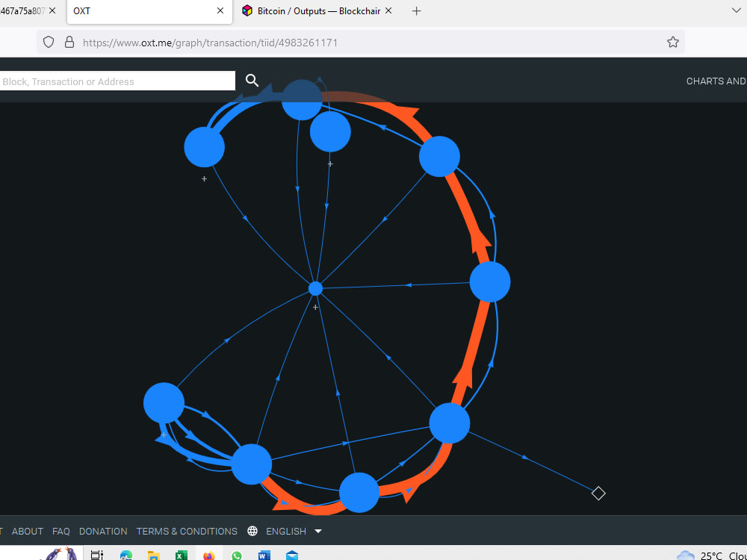Click the large blue node at graph top
This screenshot has height=560, width=747.
pyautogui.click(x=302, y=99)
